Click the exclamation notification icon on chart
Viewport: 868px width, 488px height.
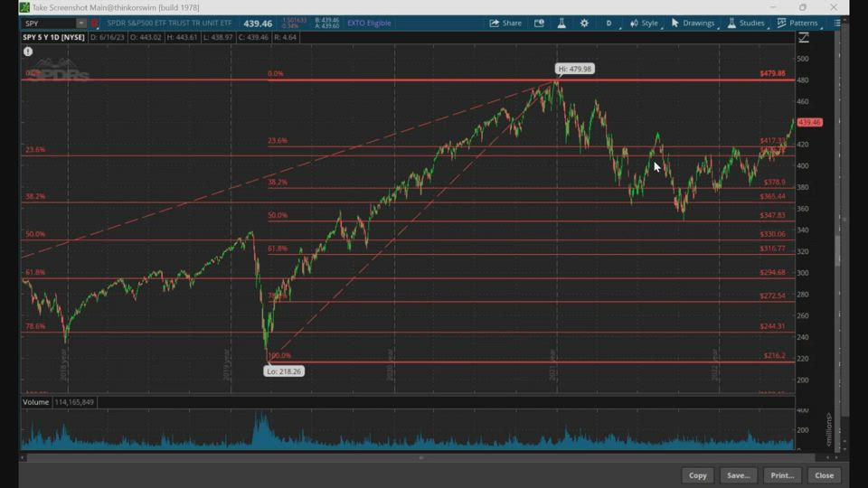pos(28,52)
